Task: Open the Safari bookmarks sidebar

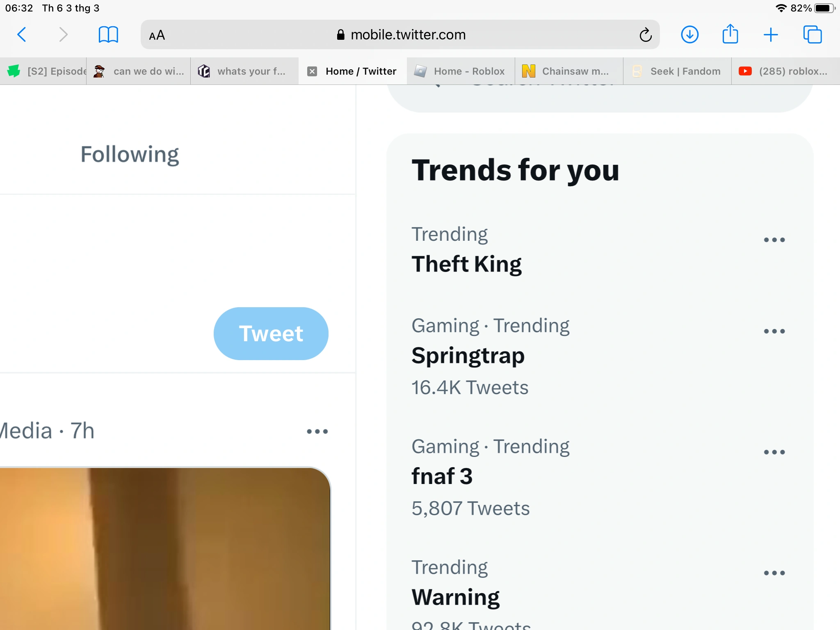Action: 108,34
